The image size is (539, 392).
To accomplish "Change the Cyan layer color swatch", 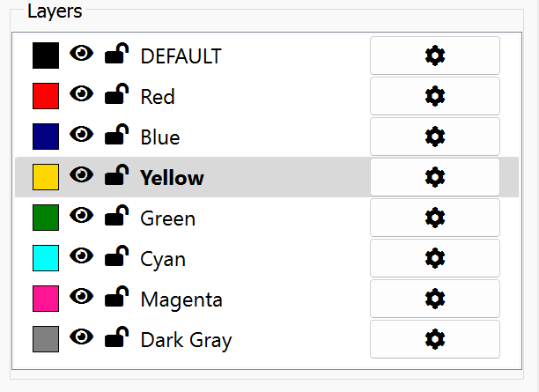I will tap(46, 258).
